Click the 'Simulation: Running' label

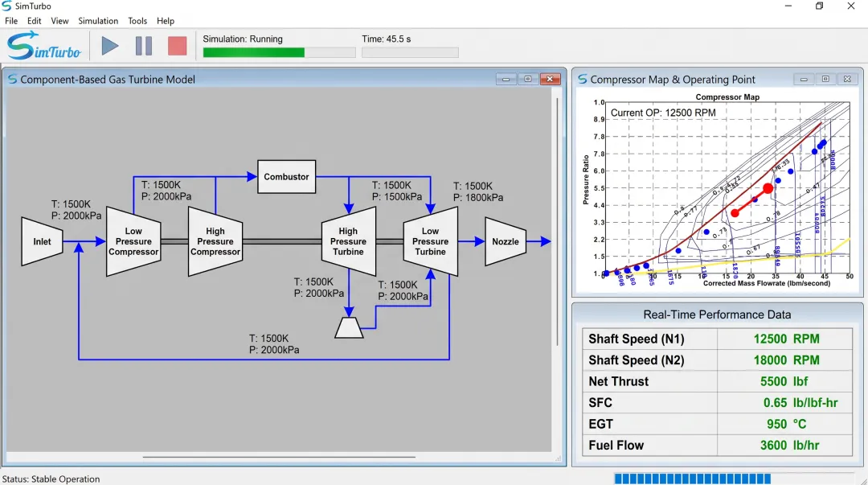coord(243,39)
